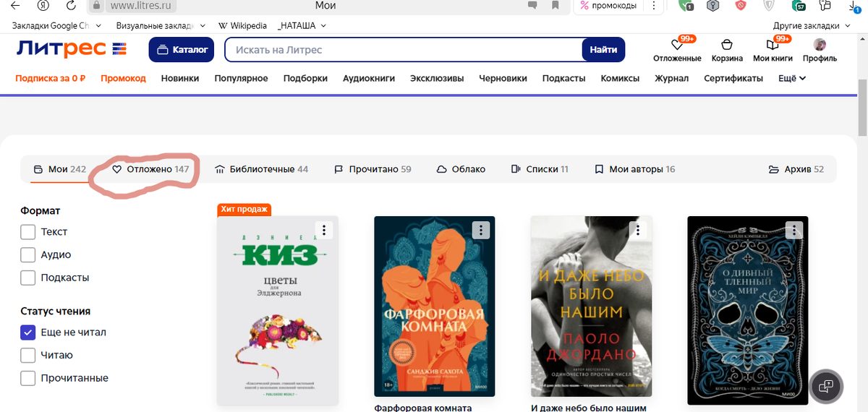The width and height of the screenshot is (868, 412).
Task: Open the Wikipedia bookmark
Action: pyautogui.click(x=243, y=25)
